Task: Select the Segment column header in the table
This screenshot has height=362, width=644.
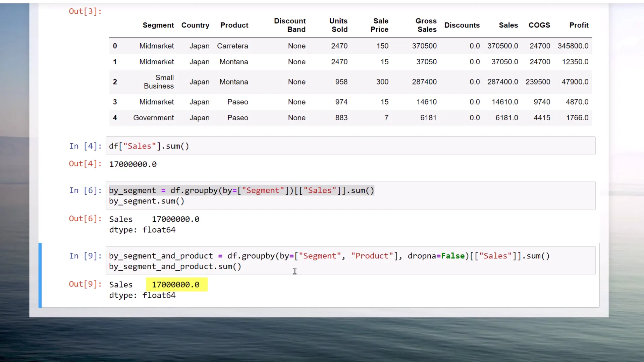Action: pyautogui.click(x=158, y=25)
